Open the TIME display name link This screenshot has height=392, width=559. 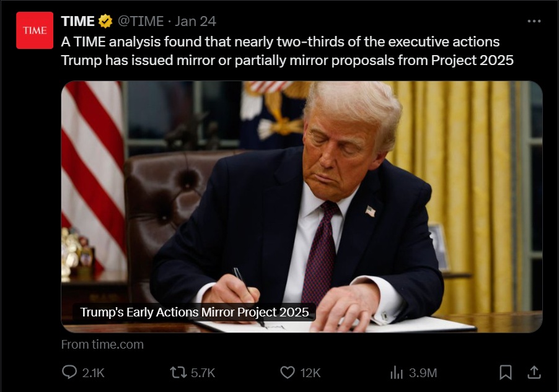click(x=77, y=22)
